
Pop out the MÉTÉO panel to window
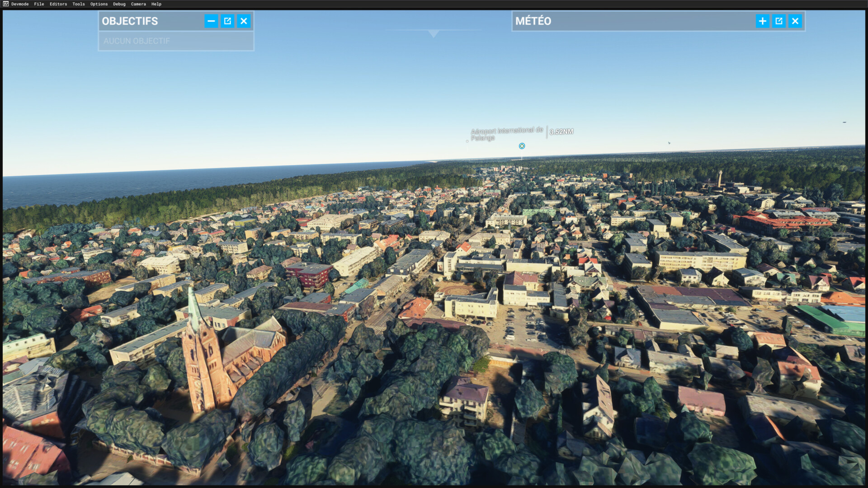coord(778,21)
